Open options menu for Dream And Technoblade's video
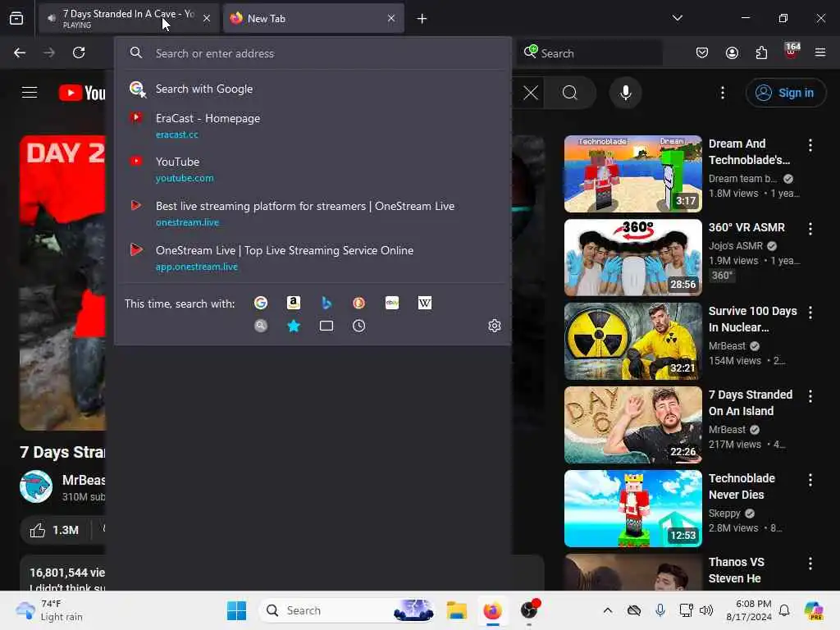This screenshot has height=630, width=840. pos(810,145)
